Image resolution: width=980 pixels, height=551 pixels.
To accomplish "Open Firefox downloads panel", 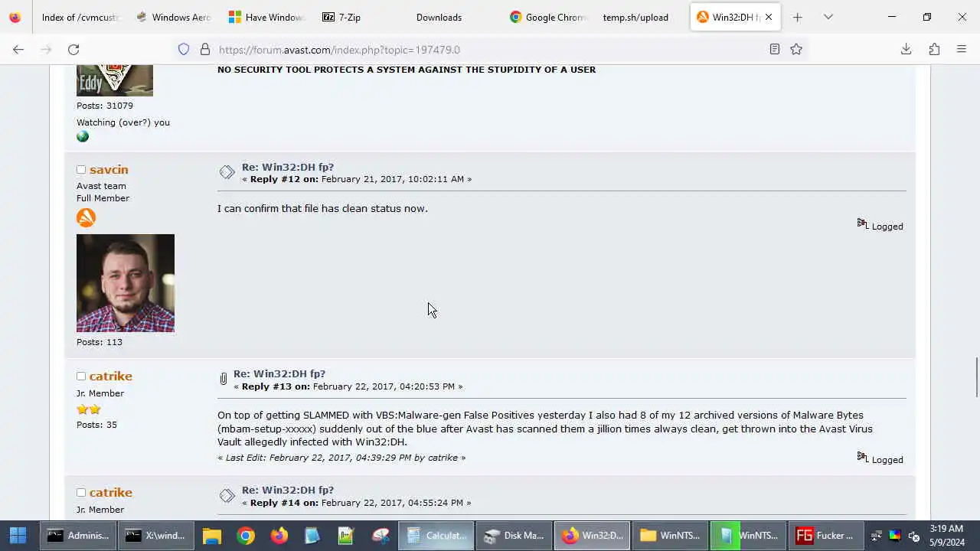I will [906, 49].
